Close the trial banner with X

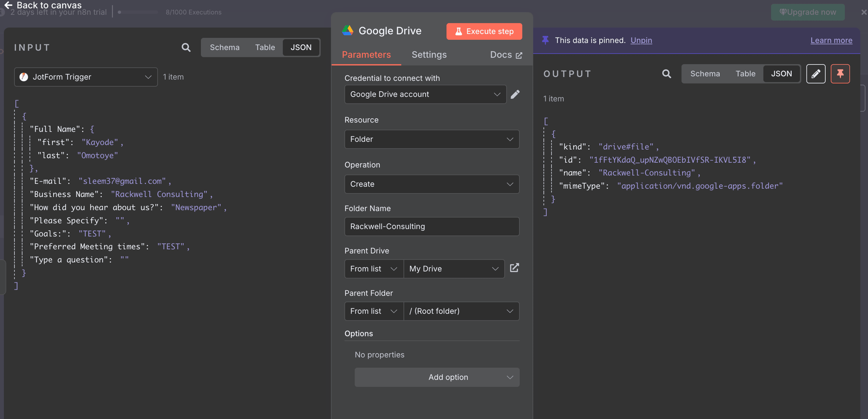(x=864, y=12)
